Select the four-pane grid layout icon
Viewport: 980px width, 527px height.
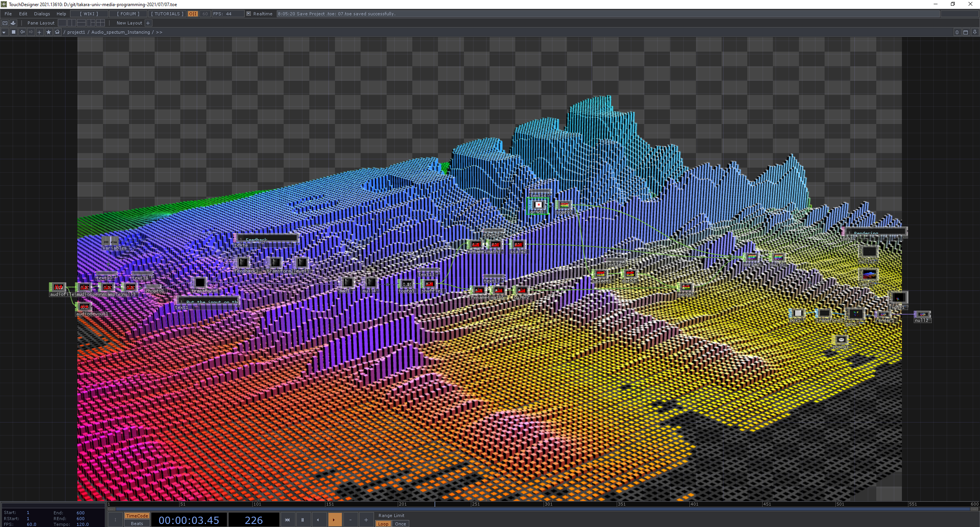click(x=100, y=23)
